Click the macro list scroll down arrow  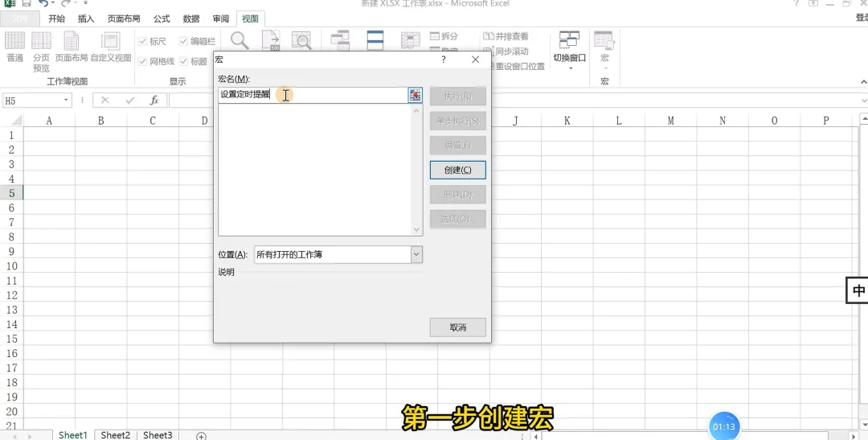coord(417,229)
